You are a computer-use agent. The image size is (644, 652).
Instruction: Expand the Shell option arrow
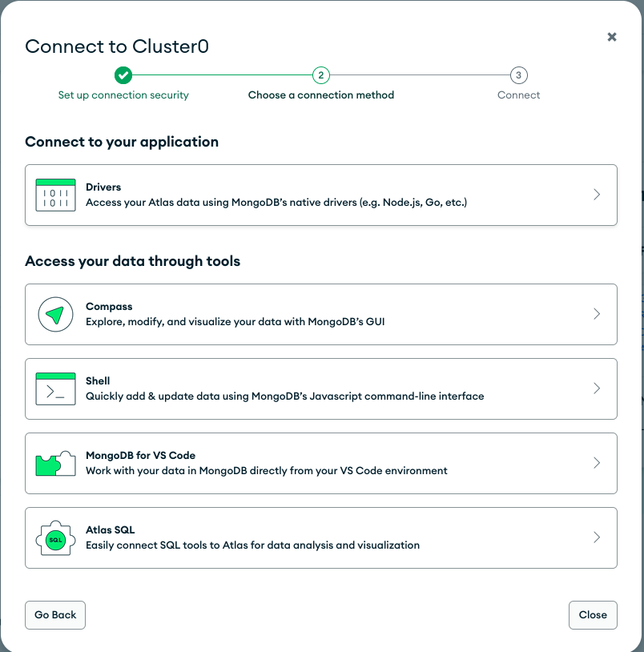(x=597, y=388)
